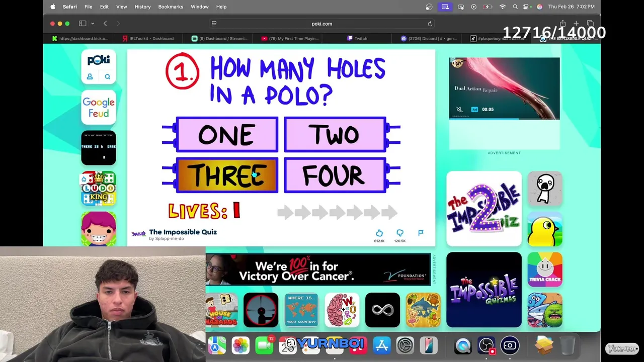Screen dimensions: 644x362
Task: Launch the Ludo King game tile
Action: [x=99, y=189]
